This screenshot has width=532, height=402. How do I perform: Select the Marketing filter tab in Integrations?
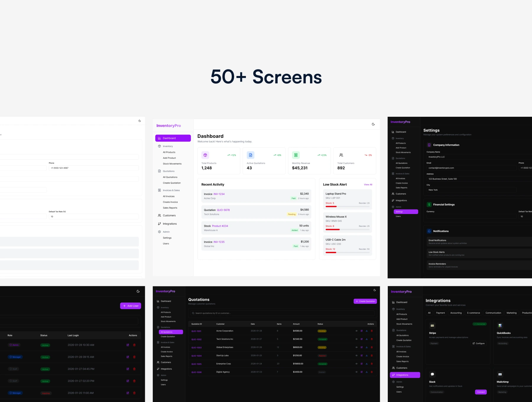[512, 313]
